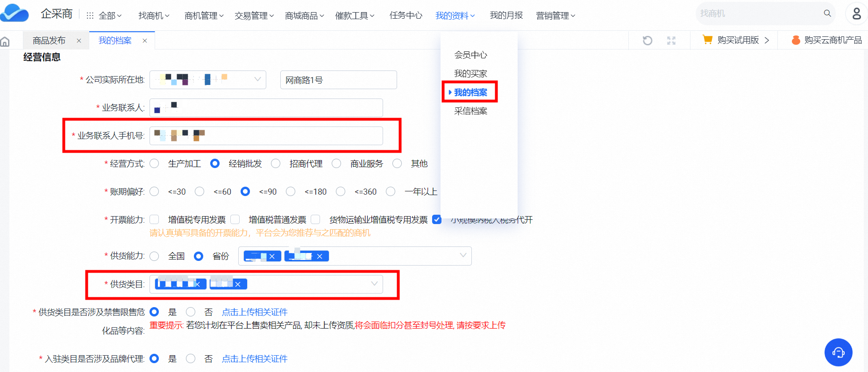Choose <=30 payment term
The image size is (868, 372).
pos(155,191)
